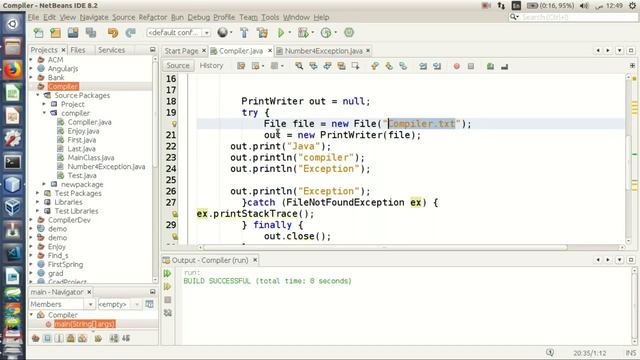Open the empty filter dropdown in Navigator

[119, 304]
